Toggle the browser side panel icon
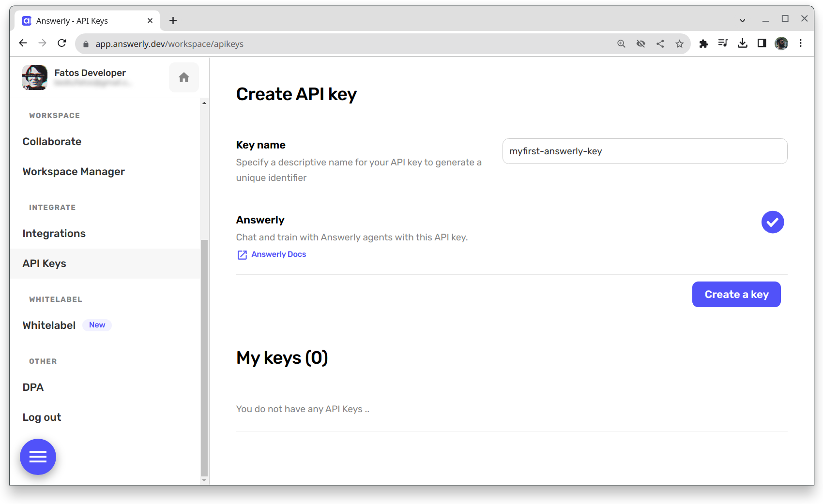Screen dimensions: 823x504 click(x=762, y=44)
